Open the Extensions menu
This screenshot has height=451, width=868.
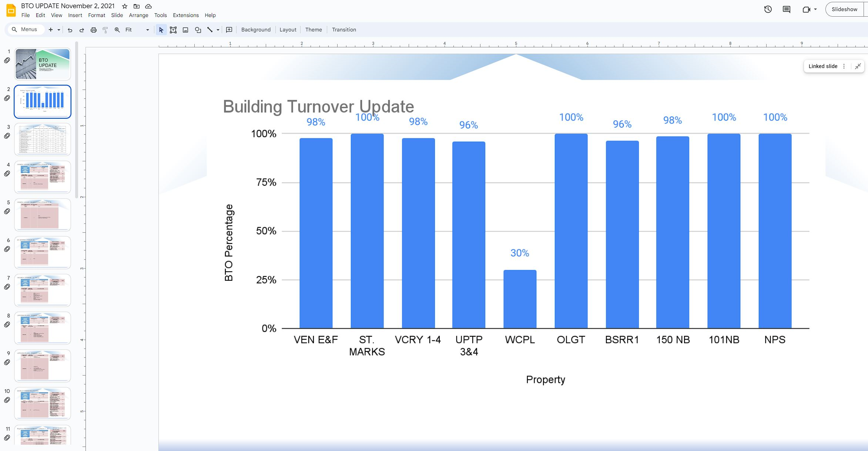185,15
